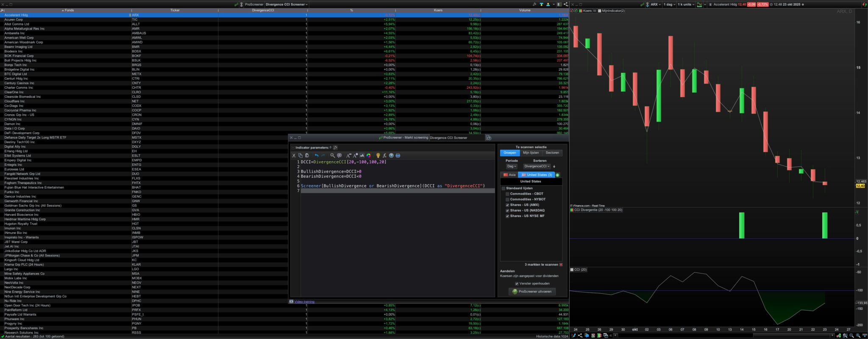Screen dimensions: 868x339
Task: Copy code with the editor's copy icon
Action: coord(300,155)
